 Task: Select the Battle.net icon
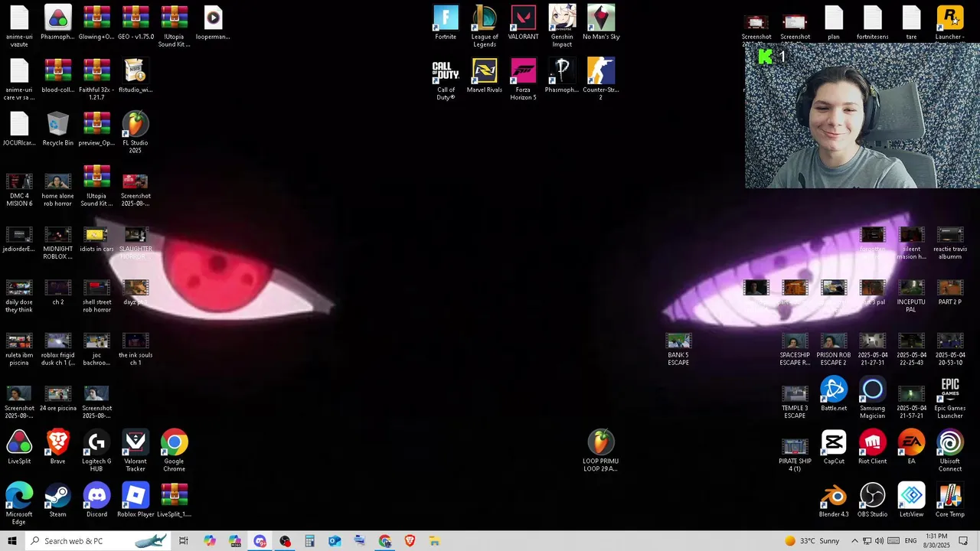[x=834, y=394]
